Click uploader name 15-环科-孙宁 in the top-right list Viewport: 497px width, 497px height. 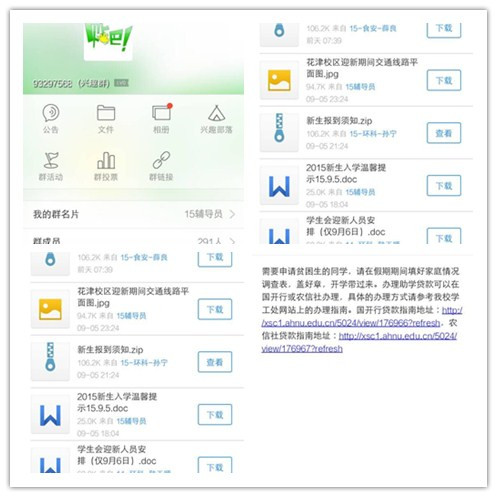point(373,134)
